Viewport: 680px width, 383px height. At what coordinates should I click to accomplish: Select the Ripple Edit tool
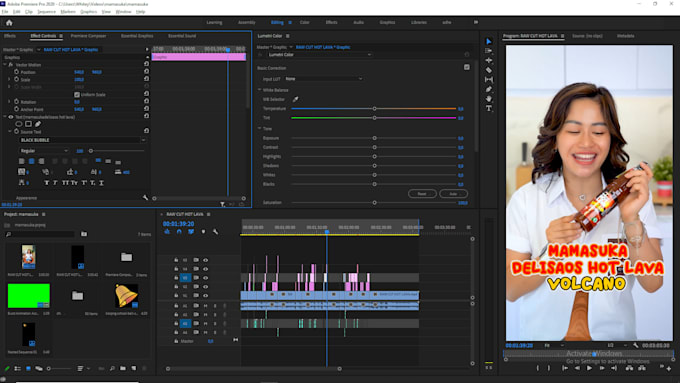coord(489,60)
